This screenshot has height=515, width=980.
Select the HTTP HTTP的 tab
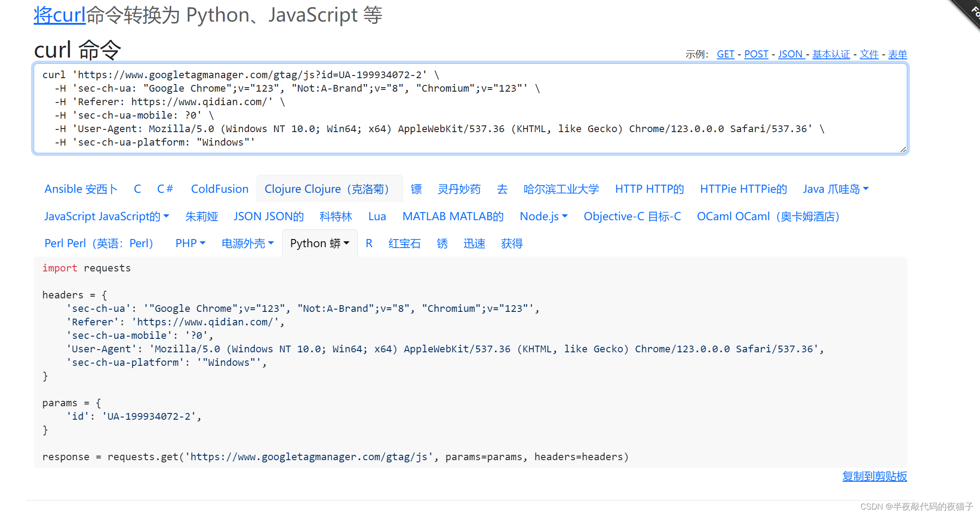[x=649, y=189]
